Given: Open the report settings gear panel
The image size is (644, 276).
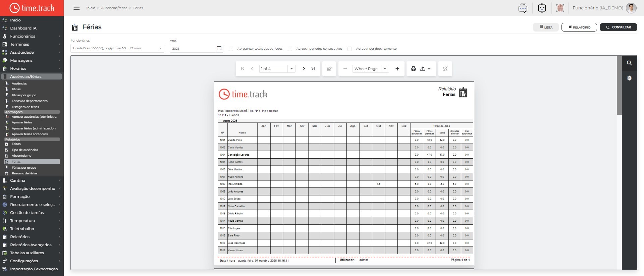Looking at the screenshot, I should pos(629,78).
